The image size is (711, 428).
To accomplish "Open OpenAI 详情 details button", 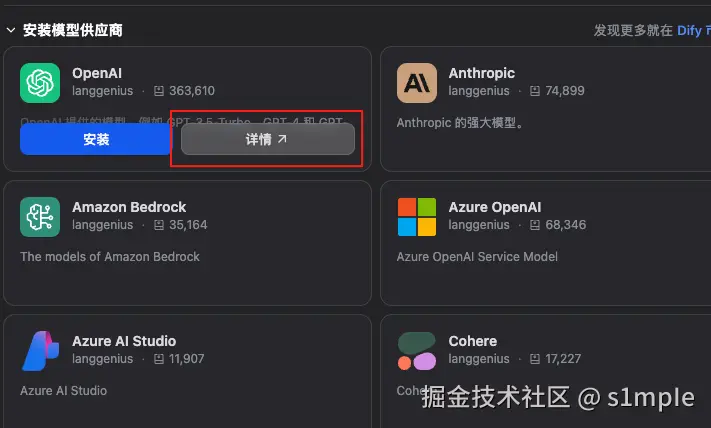I will coord(267,140).
